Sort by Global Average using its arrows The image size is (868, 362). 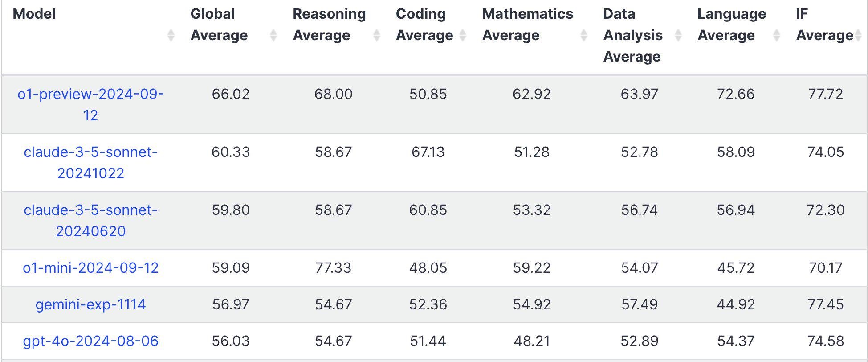pos(273,35)
